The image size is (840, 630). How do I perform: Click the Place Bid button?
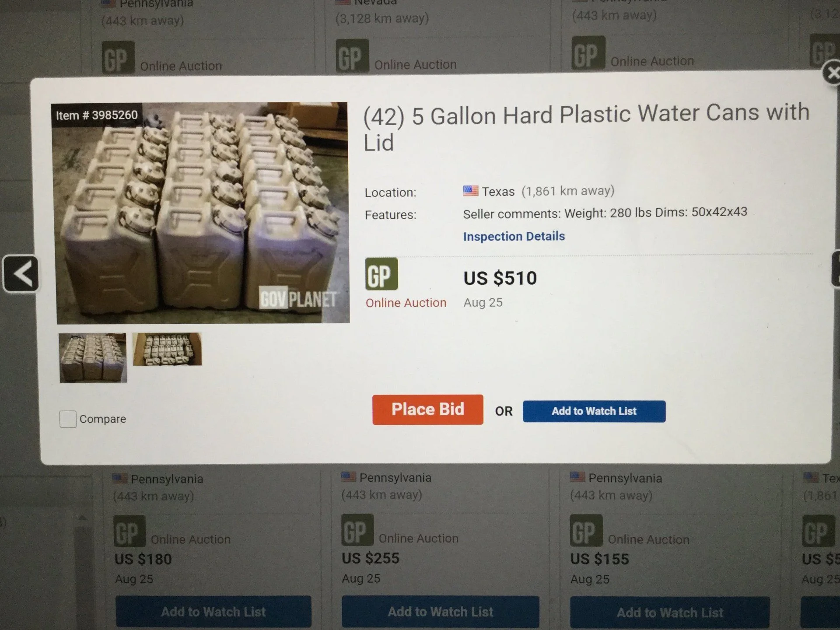point(427,409)
